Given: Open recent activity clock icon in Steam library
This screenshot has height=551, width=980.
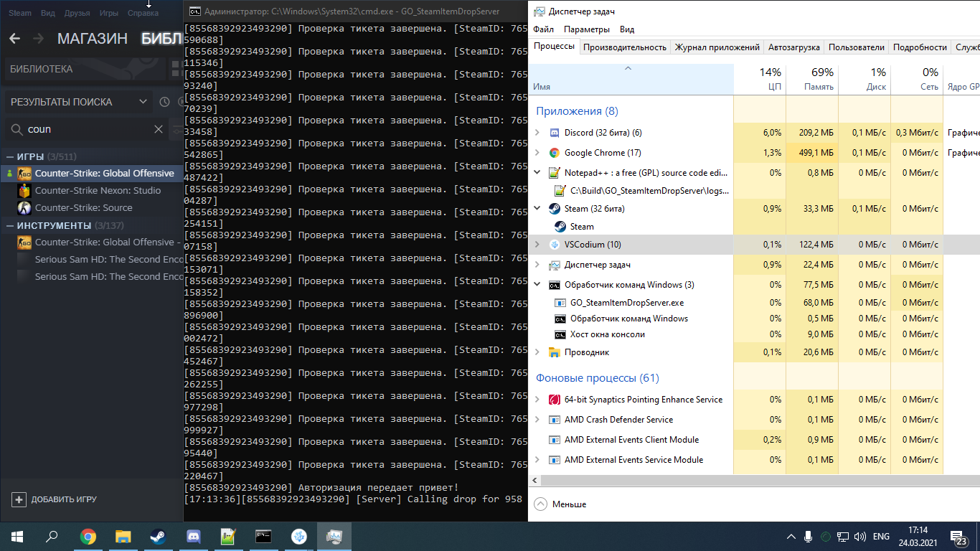Looking at the screenshot, I should click(x=164, y=102).
